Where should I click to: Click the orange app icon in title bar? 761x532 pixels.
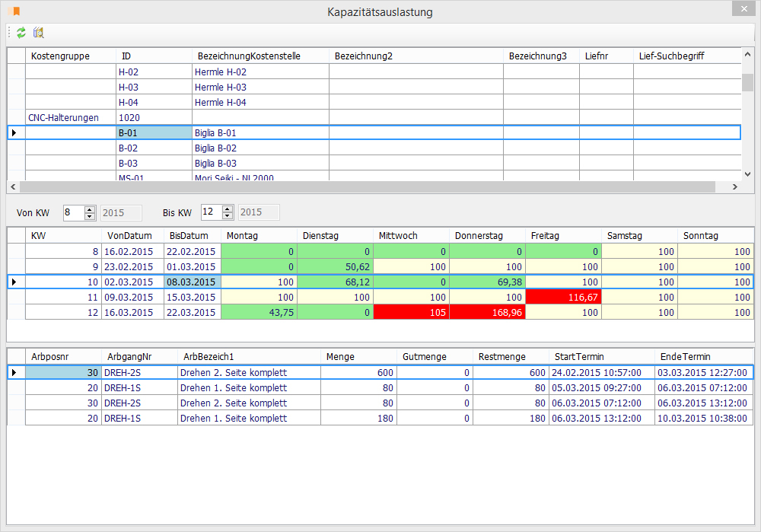click(13, 11)
